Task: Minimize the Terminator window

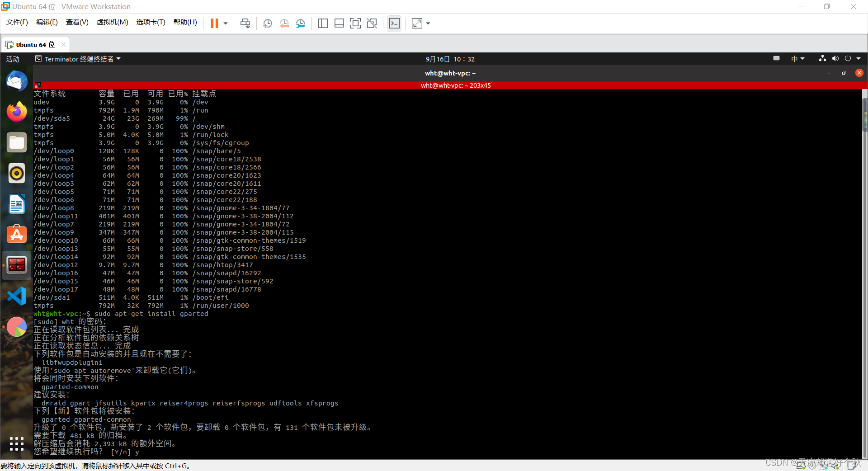Action: (829, 73)
